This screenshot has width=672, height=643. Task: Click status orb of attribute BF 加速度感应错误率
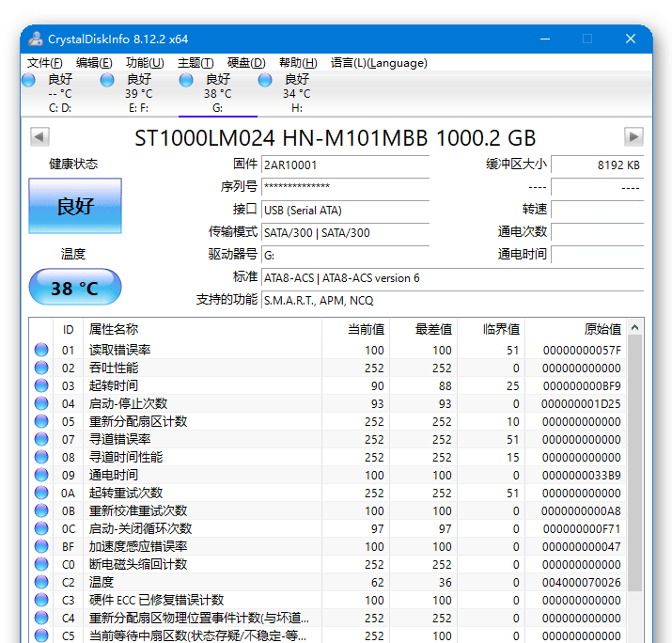pyautogui.click(x=41, y=546)
